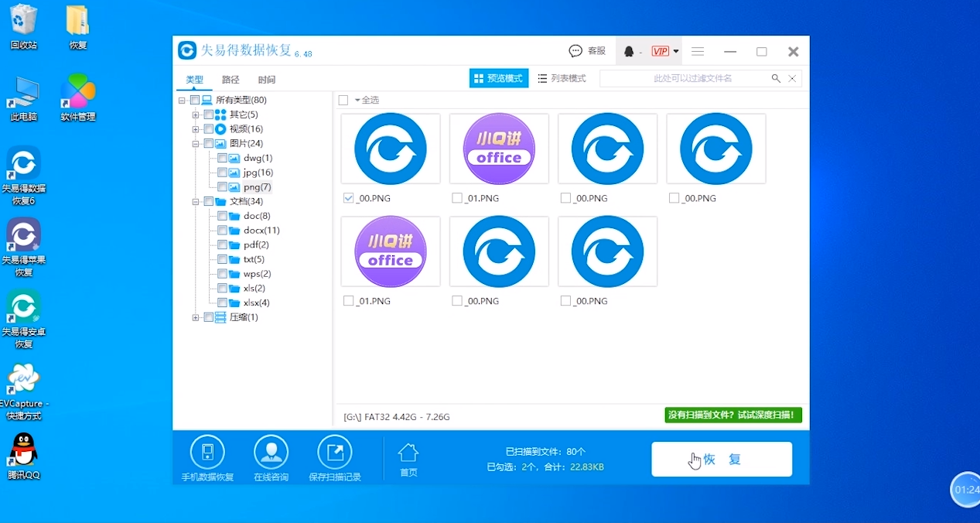
Task: Click the 恢复 recovery button
Action: [721, 459]
